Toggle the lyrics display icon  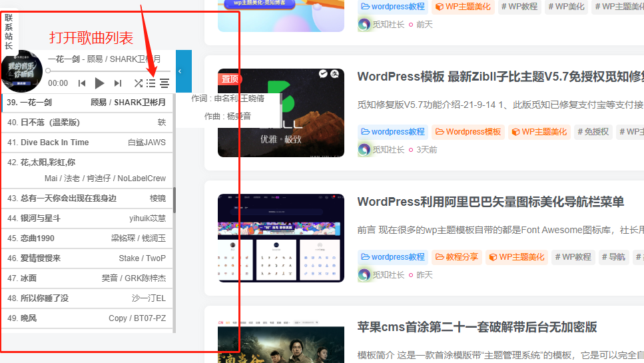click(164, 83)
